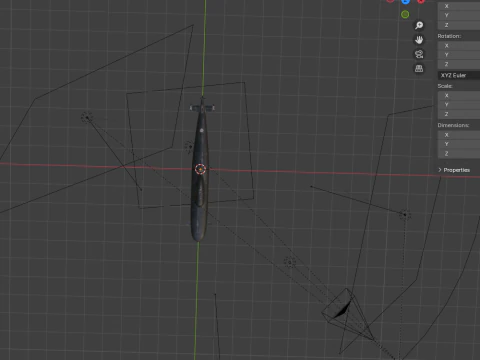Click the pan hand viewport icon
Screen dimensions: 480x360
point(419,40)
